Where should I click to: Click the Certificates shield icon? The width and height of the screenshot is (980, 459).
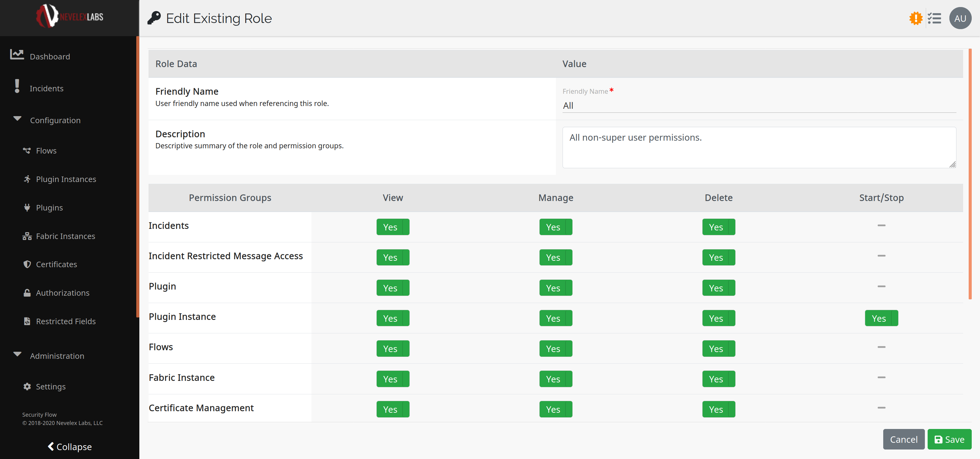(27, 264)
